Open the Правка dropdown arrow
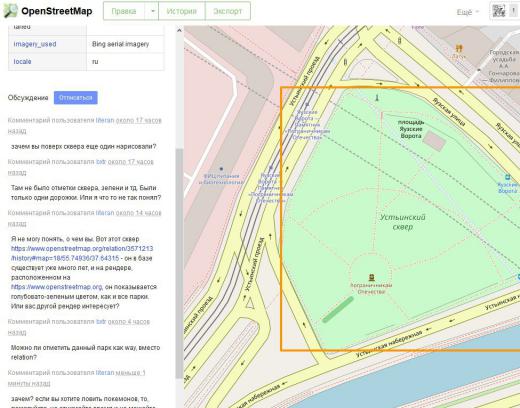Viewport: 520px width, 408px height. click(152, 11)
